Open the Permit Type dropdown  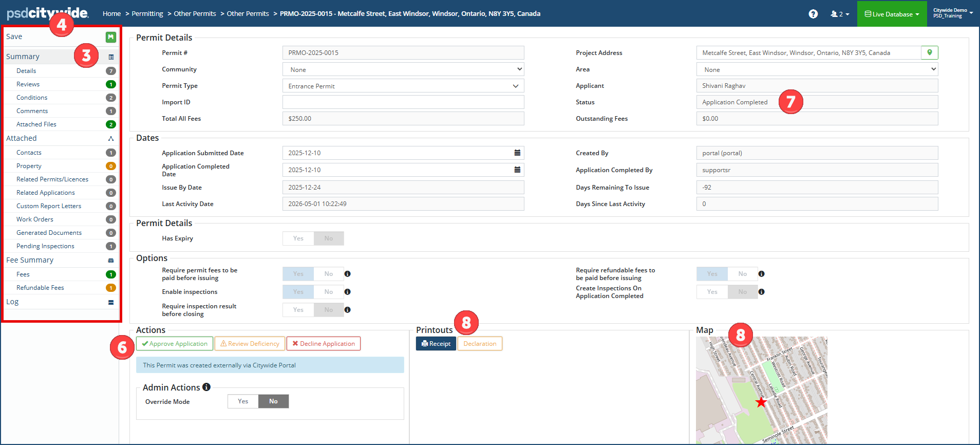403,86
